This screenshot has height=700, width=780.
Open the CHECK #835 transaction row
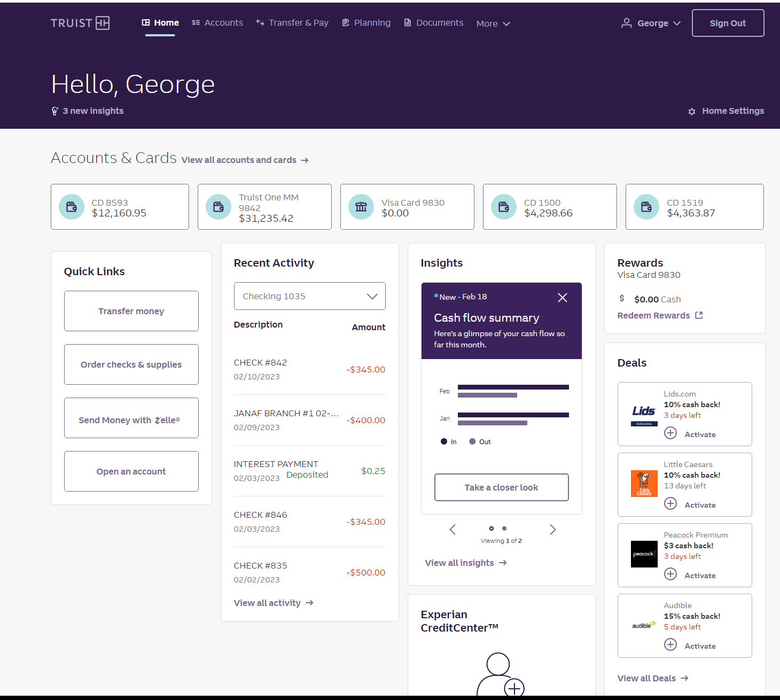point(310,572)
